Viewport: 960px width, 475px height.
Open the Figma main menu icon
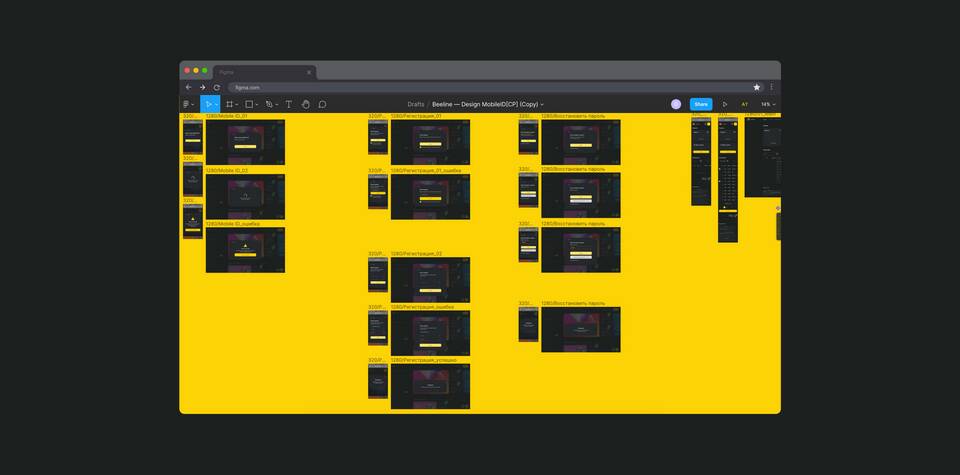(186, 104)
